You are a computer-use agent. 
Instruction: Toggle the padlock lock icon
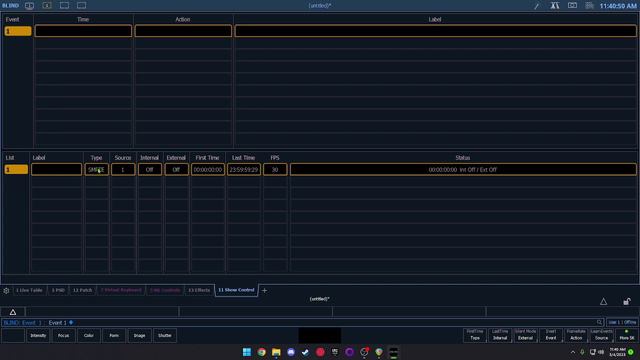(627, 302)
